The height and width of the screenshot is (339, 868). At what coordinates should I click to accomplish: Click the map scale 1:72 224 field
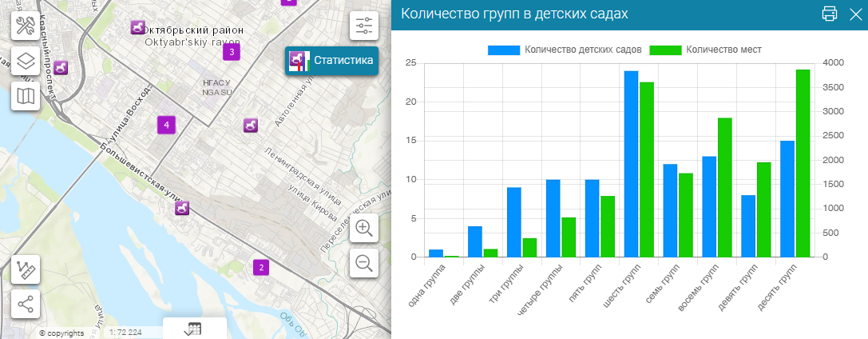126,333
